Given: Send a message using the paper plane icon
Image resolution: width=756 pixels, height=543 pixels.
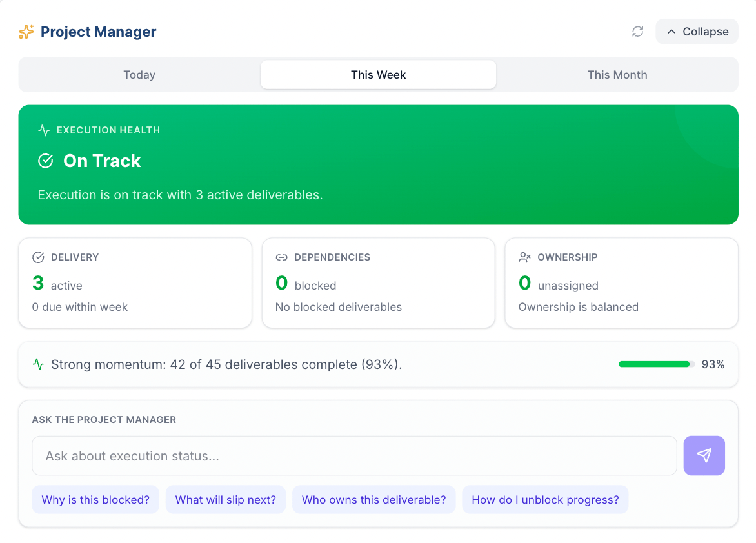Looking at the screenshot, I should coord(704,455).
